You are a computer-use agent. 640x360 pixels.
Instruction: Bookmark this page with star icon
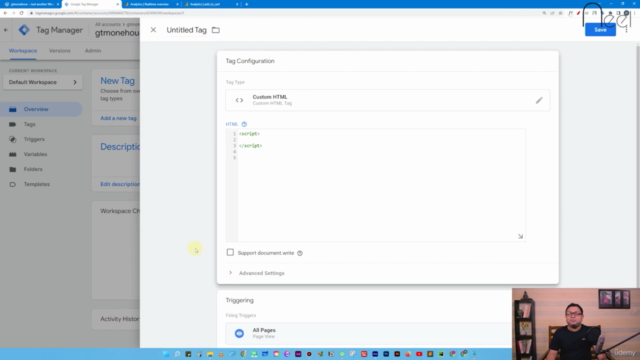[560, 13]
